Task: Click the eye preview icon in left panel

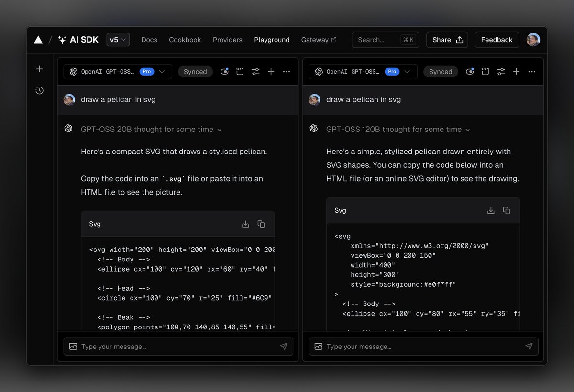Action: (224, 72)
